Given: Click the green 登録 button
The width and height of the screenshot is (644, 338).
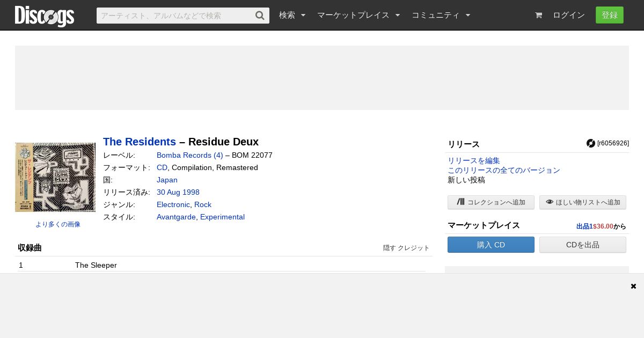Looking at the screenshot, I should coord(610,15).
